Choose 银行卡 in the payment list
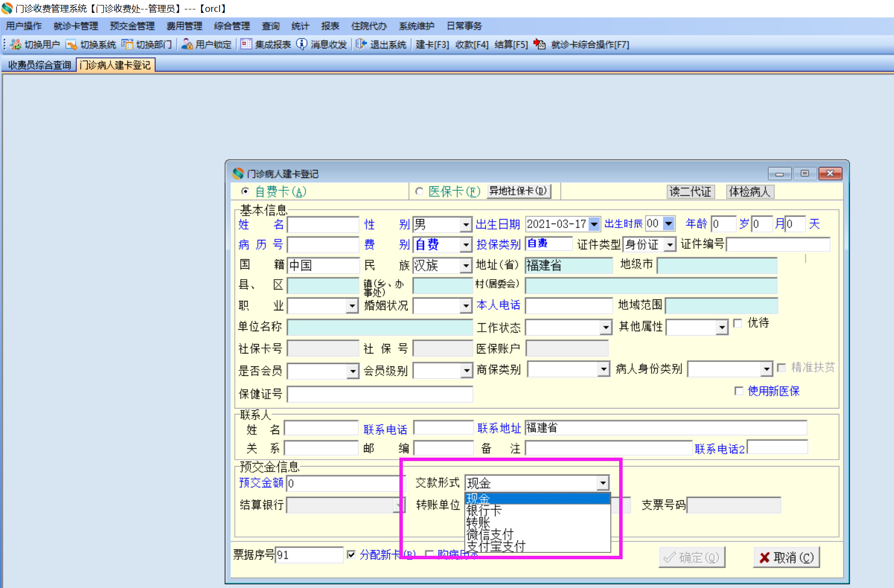This screenshot has width=894, height=588. (538, 511)
